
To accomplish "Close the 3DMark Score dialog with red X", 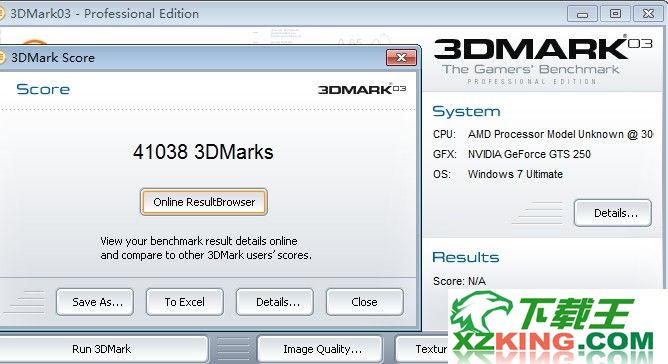I will [401, 58].
